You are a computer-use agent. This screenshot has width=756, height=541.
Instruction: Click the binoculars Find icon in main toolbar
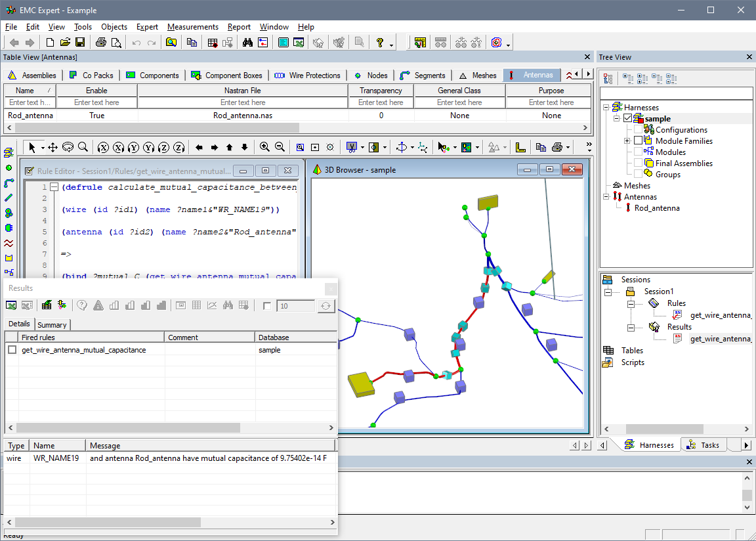pyautogui.click(x=247, y=43)
